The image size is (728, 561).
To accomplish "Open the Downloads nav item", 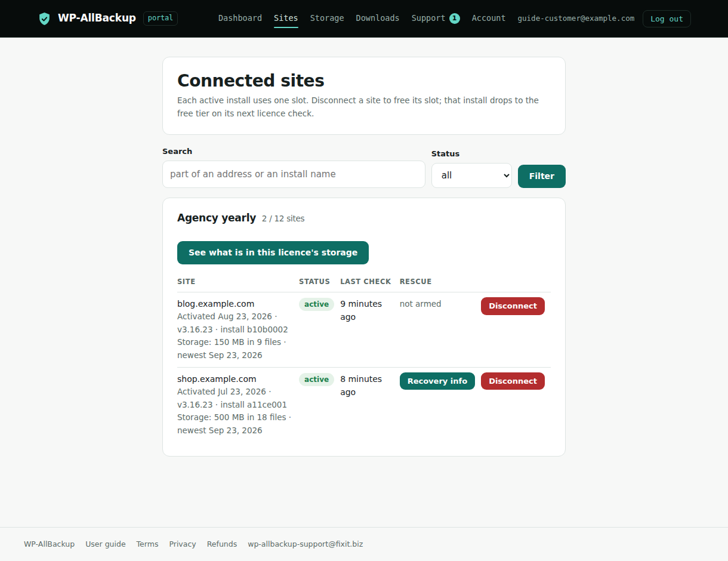I will pos(378,18).
